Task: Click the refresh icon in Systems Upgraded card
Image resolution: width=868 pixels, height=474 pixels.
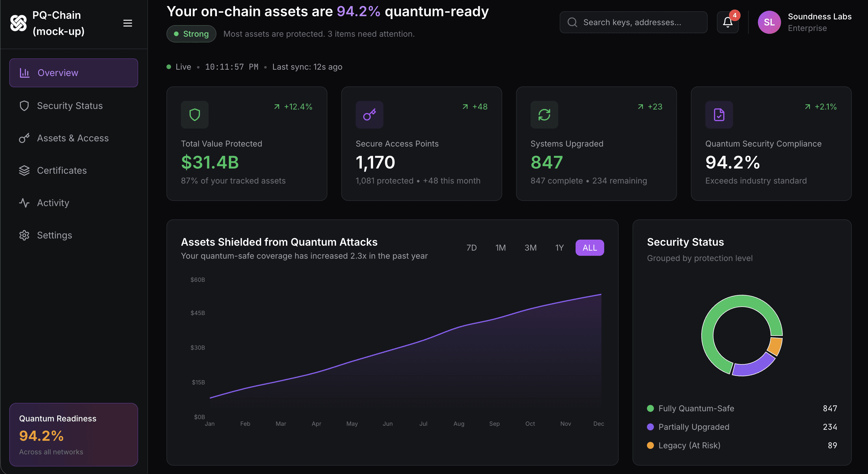Action: point(544,115)
